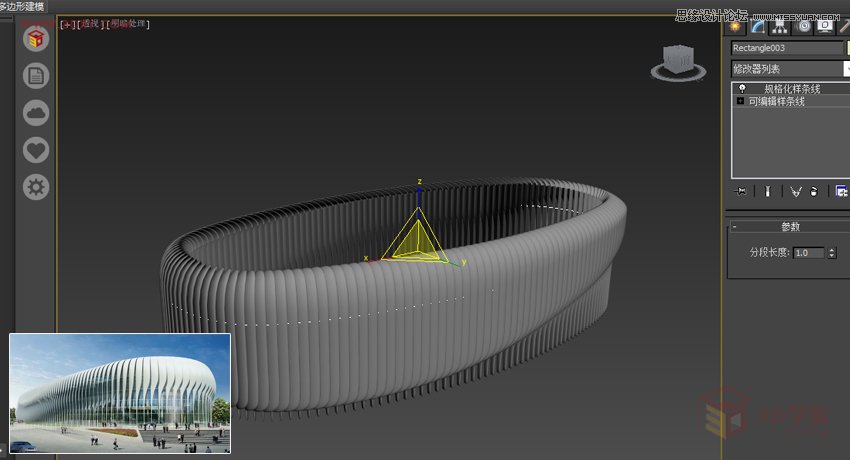
Task: Toggle lightbulb on 规格化样条线 modifier
Action: 742,89
